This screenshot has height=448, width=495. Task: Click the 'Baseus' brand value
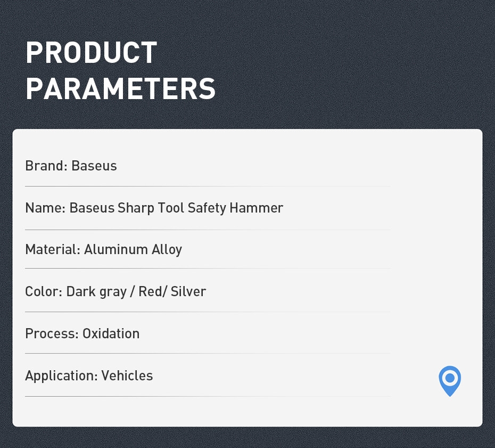coord(94,166)
